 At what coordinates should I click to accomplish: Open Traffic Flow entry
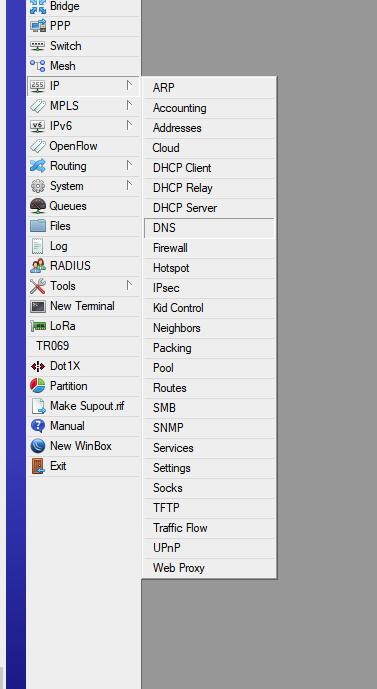(x=209, y=528)
